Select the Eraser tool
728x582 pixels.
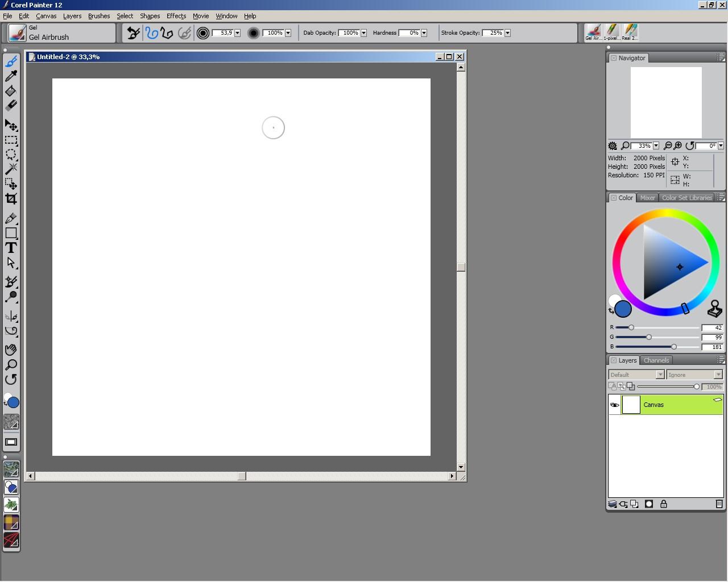click(11, 105)
